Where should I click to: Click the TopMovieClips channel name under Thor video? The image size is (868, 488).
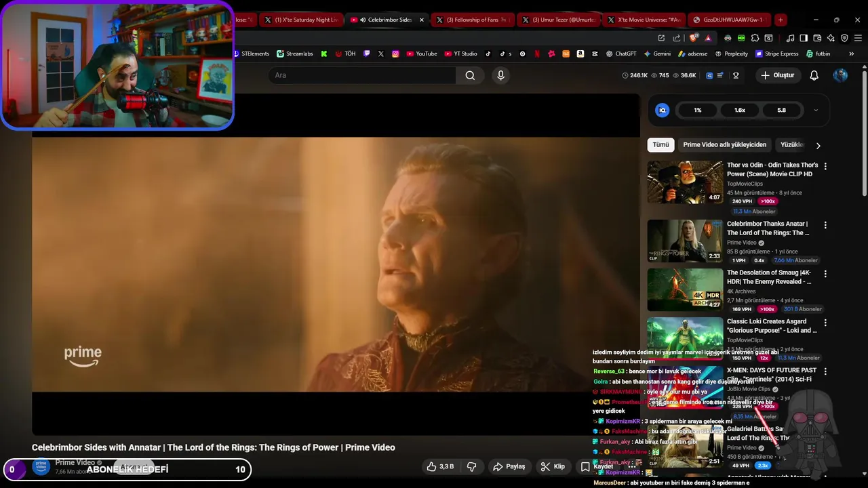click(745, 184)
